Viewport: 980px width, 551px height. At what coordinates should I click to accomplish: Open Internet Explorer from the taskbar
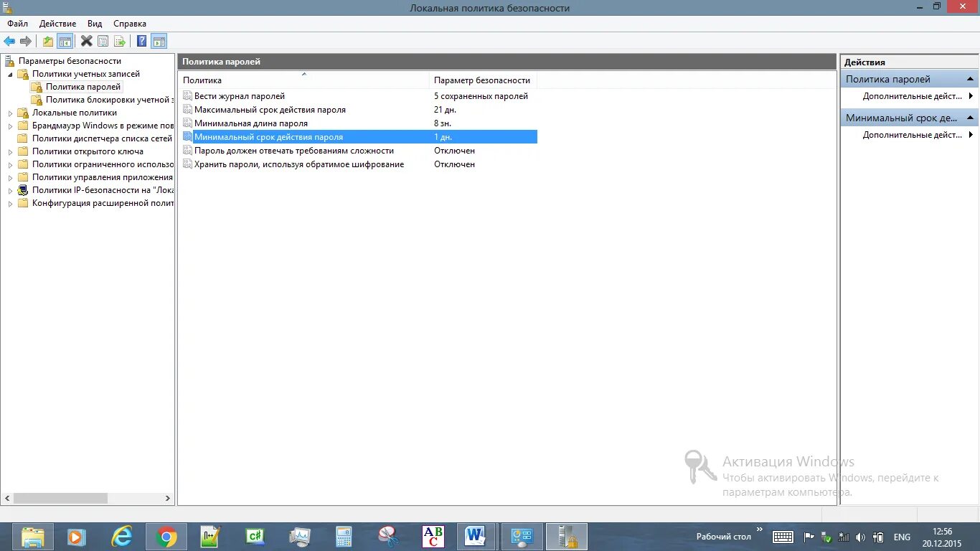pos(122,536)
